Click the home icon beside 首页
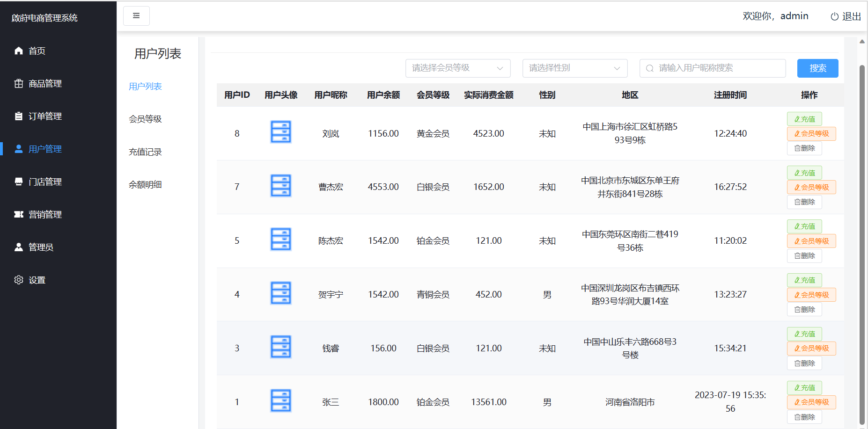This screenshot has height=429, width=868. click(x=19, y=51)
